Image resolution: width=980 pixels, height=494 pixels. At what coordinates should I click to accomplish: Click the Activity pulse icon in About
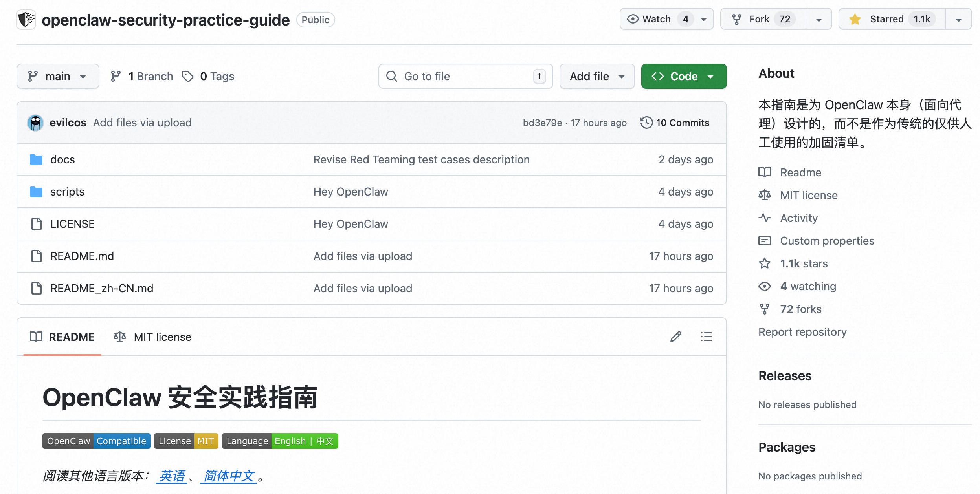(x=765, y=218)
